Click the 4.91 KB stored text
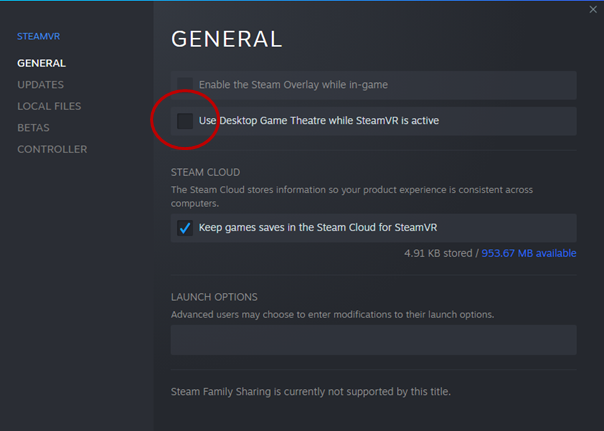Image resolution: width=604 pixels, height=431 pixels. click(x=438, y=253)
